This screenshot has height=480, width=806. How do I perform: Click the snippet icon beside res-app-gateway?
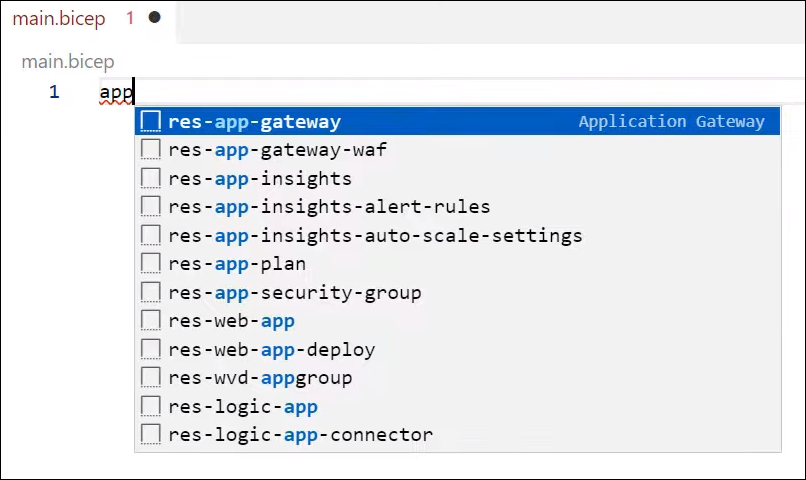tap(151, 122)
